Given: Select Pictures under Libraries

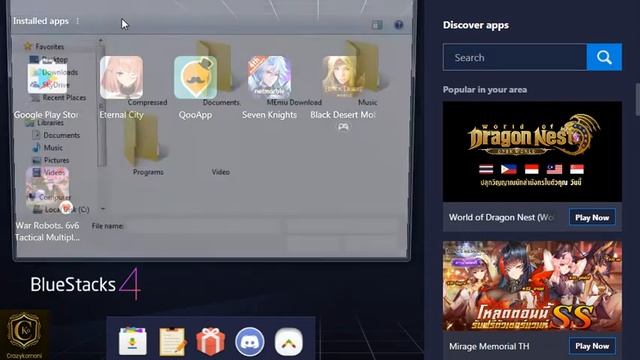Looking at the screenshot, I should click(x=51, y=160).
